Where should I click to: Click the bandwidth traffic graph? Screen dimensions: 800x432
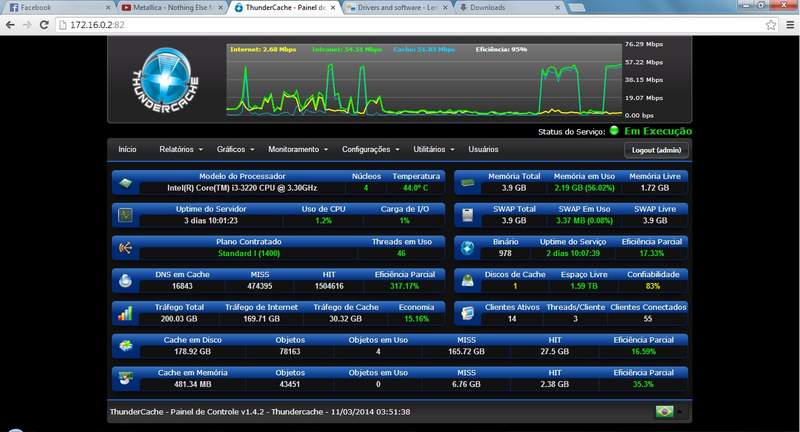coord(424,80)
